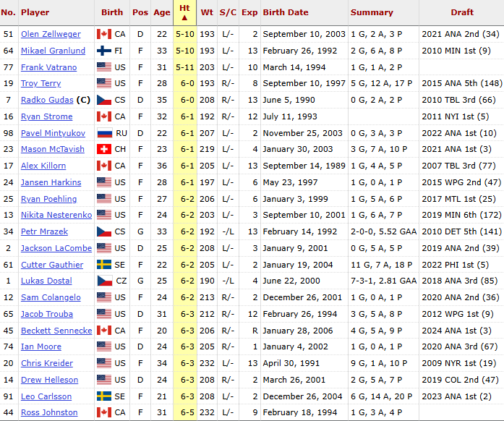Open Ryan Strome player link
Image resolution: width=504 pixels, height=421 pixels.
coord(46,116)
